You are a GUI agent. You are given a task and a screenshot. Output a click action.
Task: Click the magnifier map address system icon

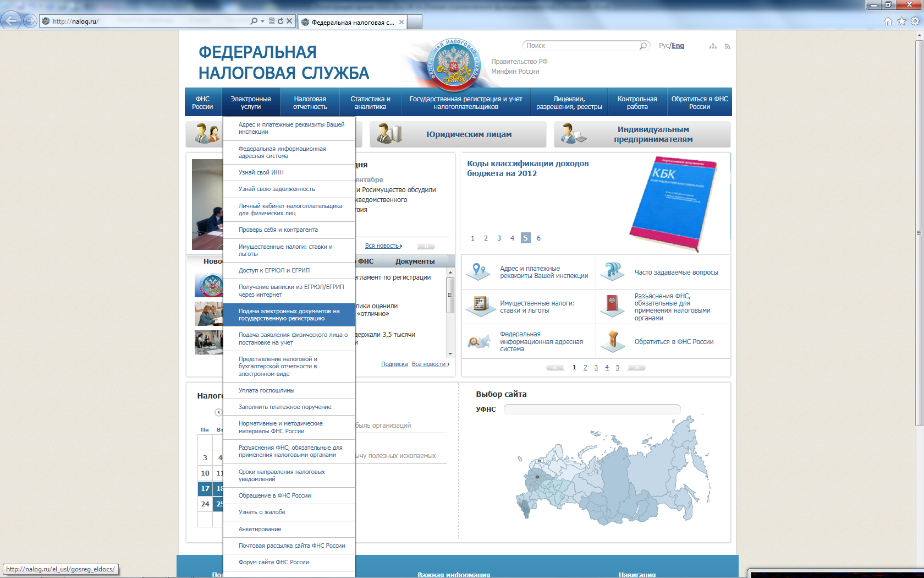(479, 341)
